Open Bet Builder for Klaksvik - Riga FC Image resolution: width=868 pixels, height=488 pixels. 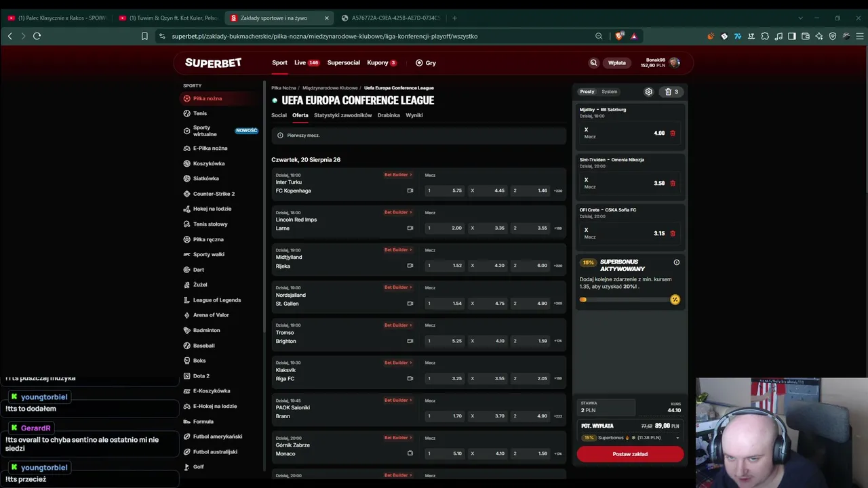(398, 363)
